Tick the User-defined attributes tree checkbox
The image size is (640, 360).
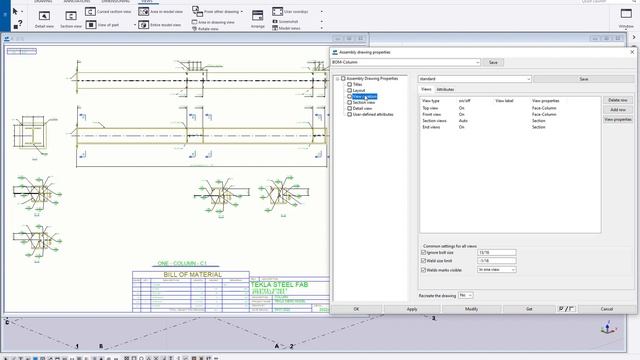tap(349, 115)
